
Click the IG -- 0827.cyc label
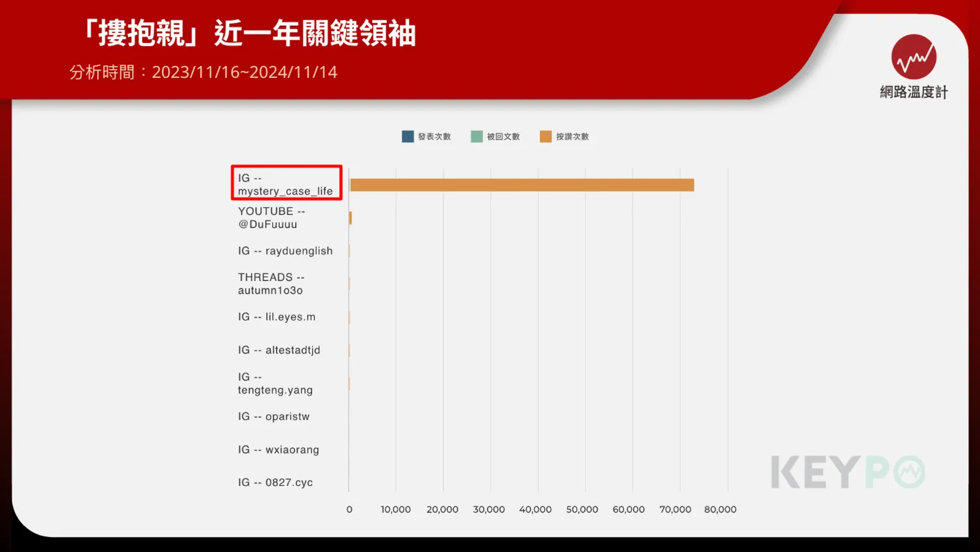(x=275, y=482)
